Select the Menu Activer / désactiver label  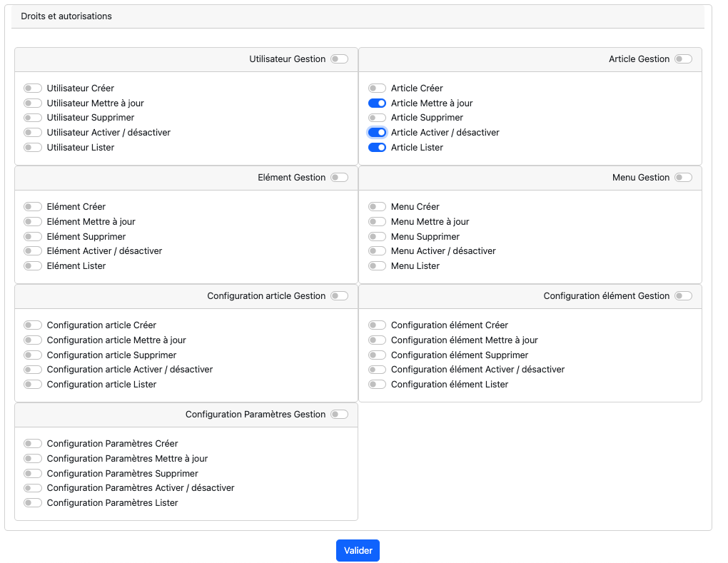(x=443, y=251)
